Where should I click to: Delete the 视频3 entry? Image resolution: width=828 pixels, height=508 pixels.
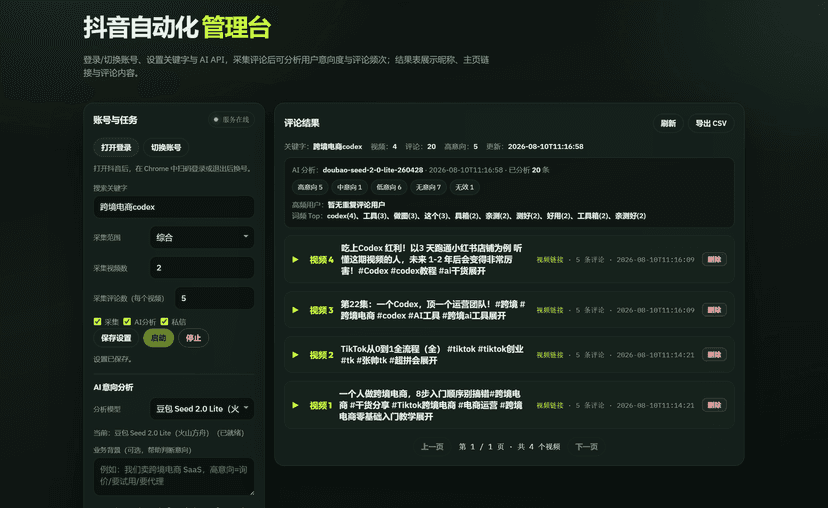[x=714, y=310]
